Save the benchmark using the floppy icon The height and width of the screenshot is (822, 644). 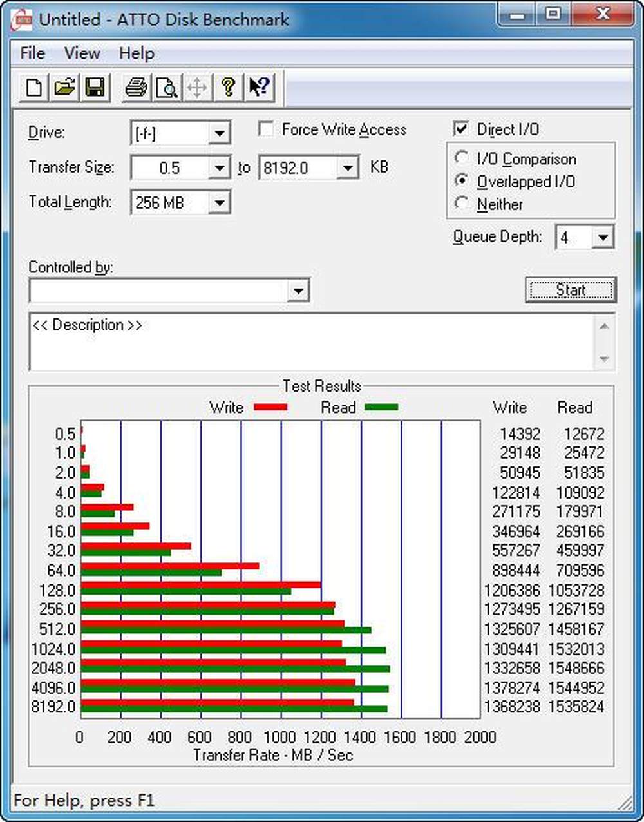coord(95,87)
